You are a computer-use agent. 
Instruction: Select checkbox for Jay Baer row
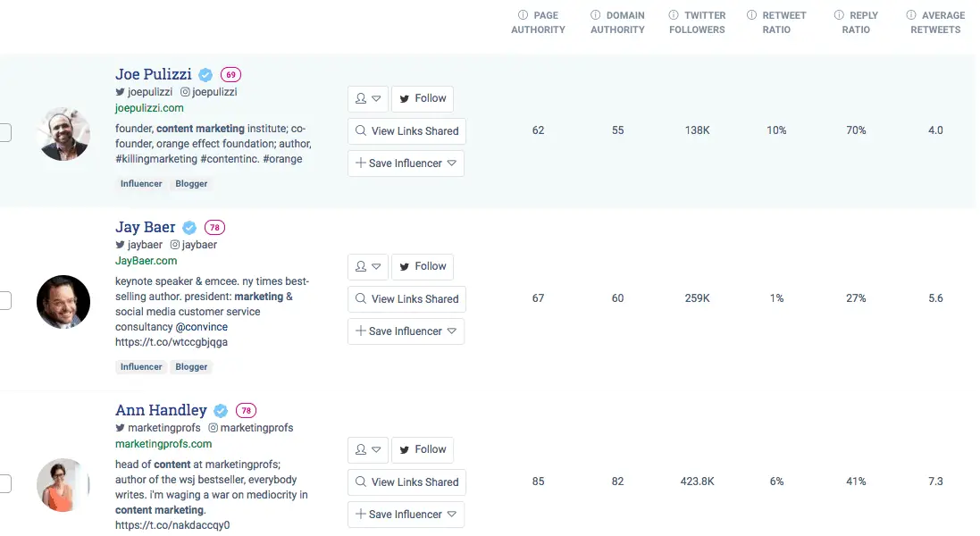(5, 300)
